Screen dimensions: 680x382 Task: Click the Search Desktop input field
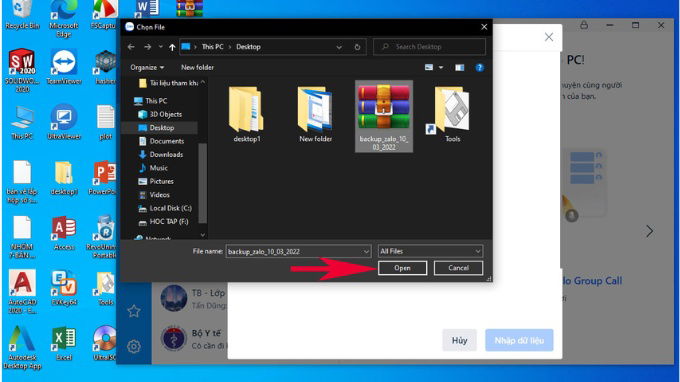429,47
